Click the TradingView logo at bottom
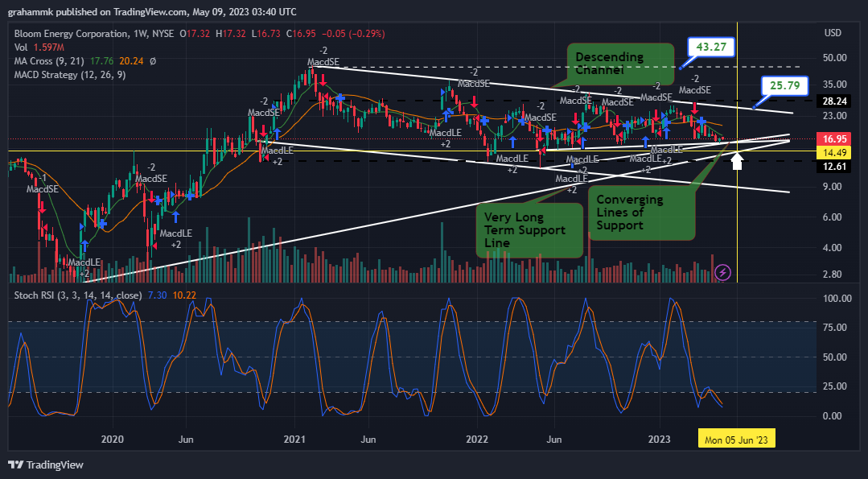Viewport: 868px width, 479px height. click(45, 465)
